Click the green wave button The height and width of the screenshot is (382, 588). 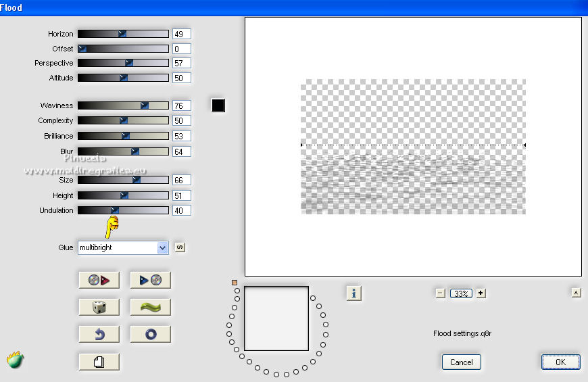tap(150, 307)
